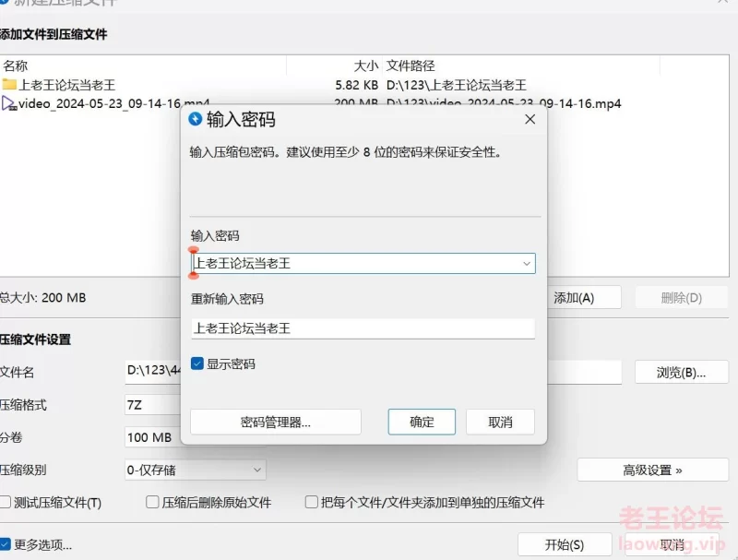Toggle the 更多选项 checkbox

tap(5, 544)
